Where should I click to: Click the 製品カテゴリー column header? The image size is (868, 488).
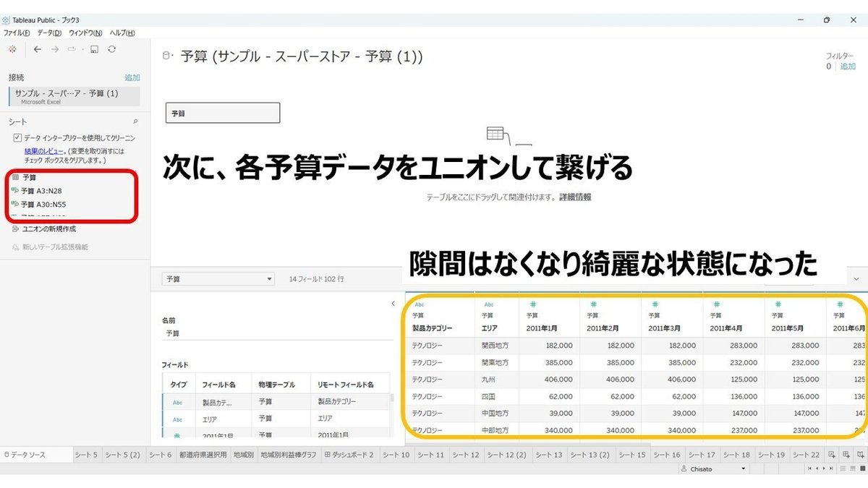pos(433,328)
